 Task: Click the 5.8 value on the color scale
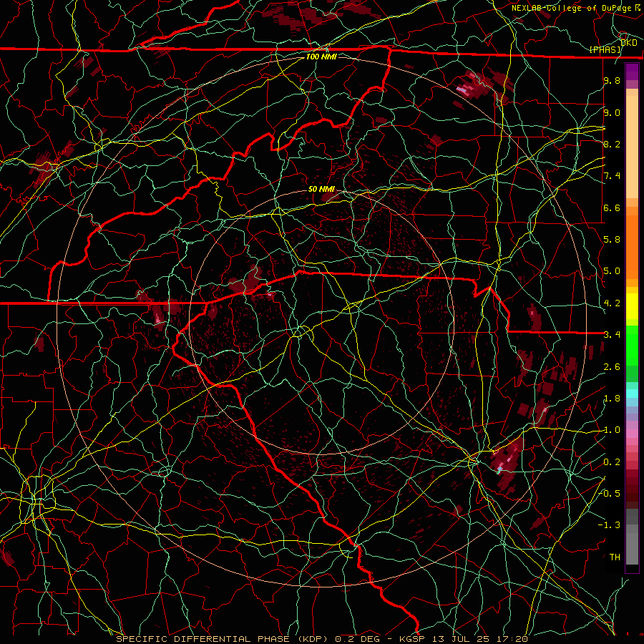point(612,240)
